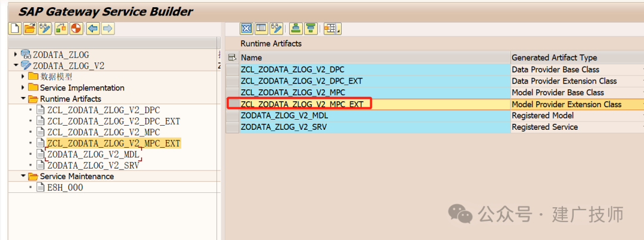Open the layout settings grid dropdown

click(332, 29)
